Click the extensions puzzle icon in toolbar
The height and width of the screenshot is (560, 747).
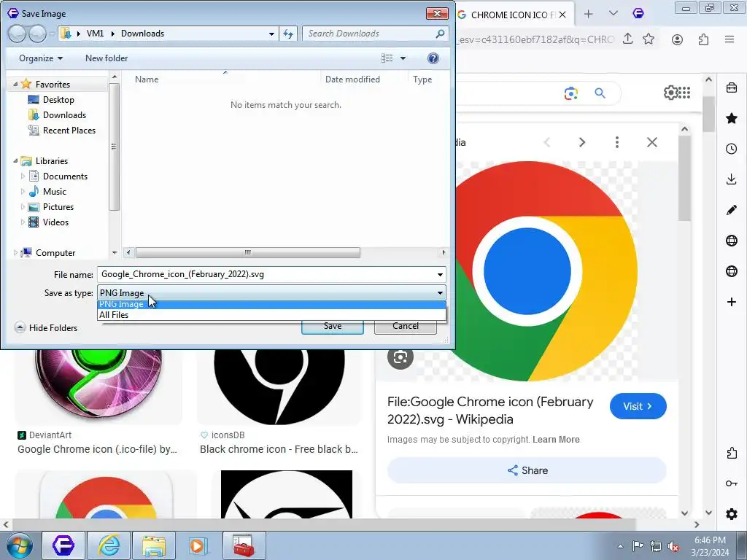coord(703,39)
